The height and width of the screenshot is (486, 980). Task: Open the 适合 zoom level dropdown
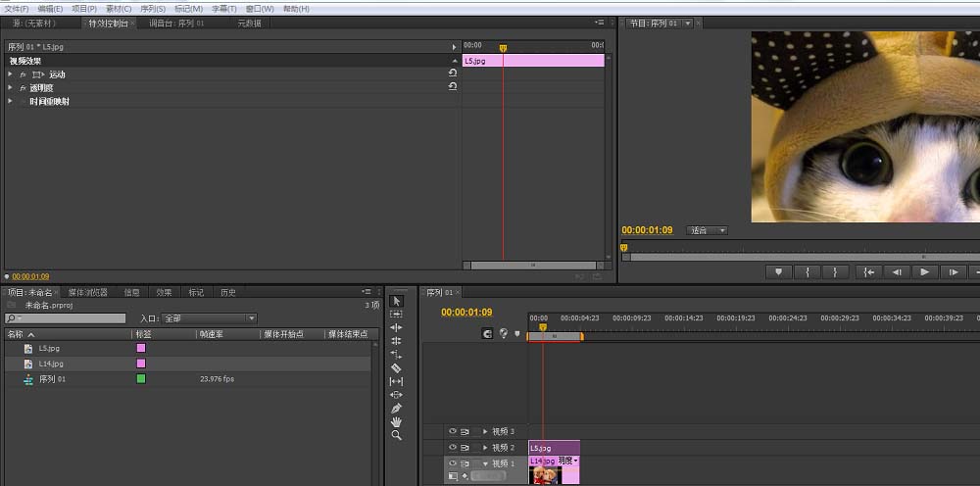(x=707, y=230)
